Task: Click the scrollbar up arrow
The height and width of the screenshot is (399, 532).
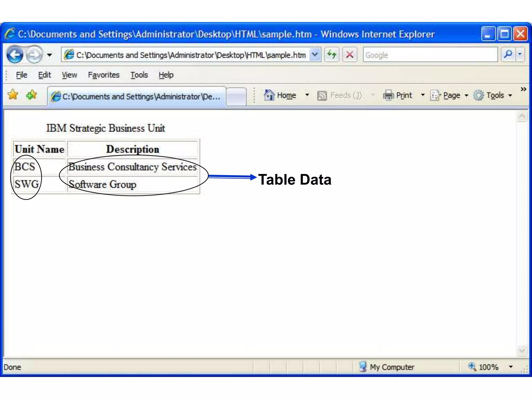Action: (x=522, y=116)
